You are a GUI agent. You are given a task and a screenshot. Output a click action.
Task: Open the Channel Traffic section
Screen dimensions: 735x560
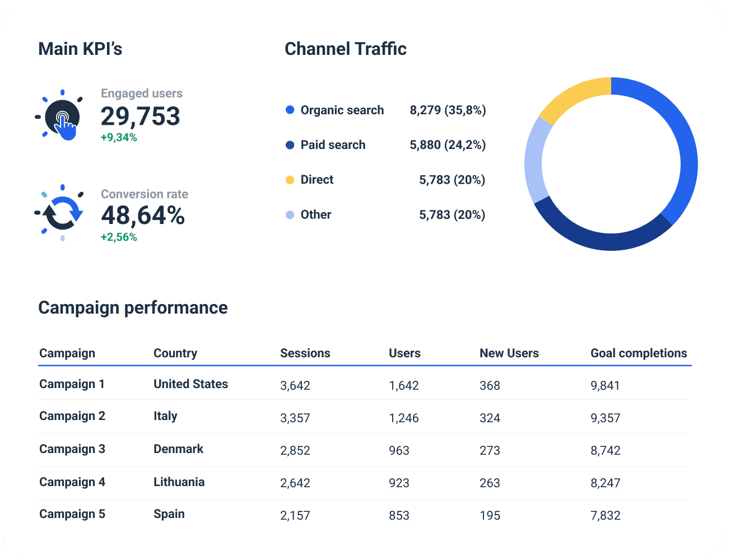pos(346,49)
